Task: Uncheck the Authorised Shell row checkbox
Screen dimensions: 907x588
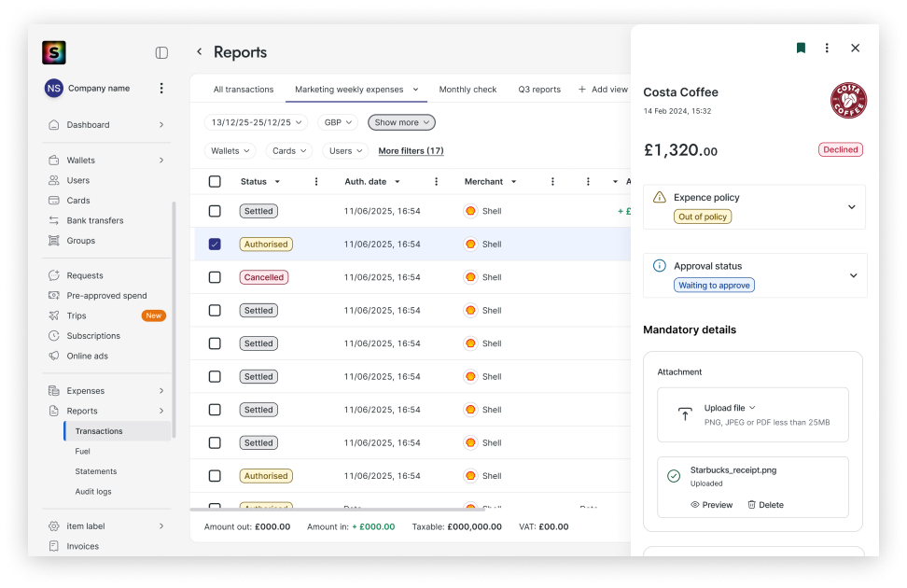Action: click(x=215, y=245)
